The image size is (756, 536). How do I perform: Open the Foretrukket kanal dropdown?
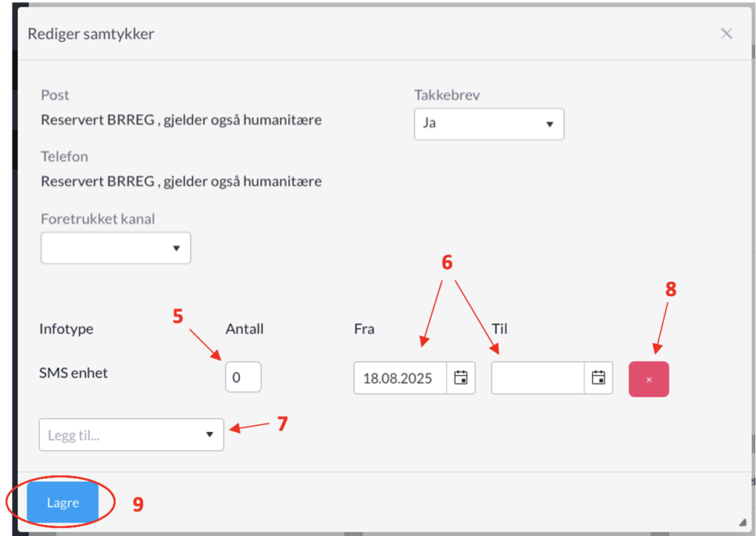click(x=116, y=248)
